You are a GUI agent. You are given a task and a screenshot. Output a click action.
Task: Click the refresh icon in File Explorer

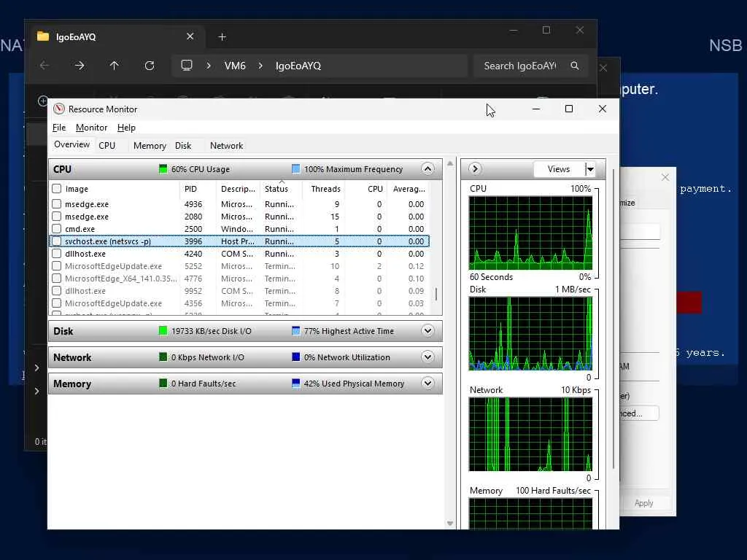click(150, 66)
